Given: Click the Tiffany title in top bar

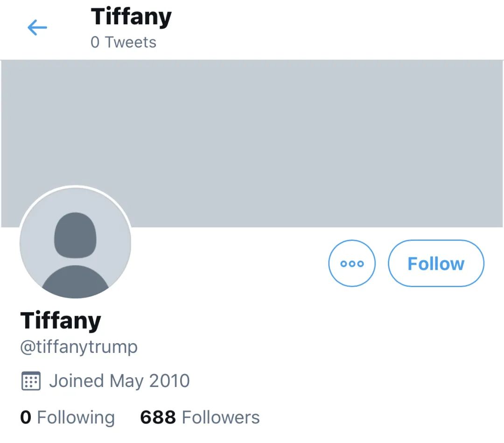Looking at the screenshot, I should (131, 17).
